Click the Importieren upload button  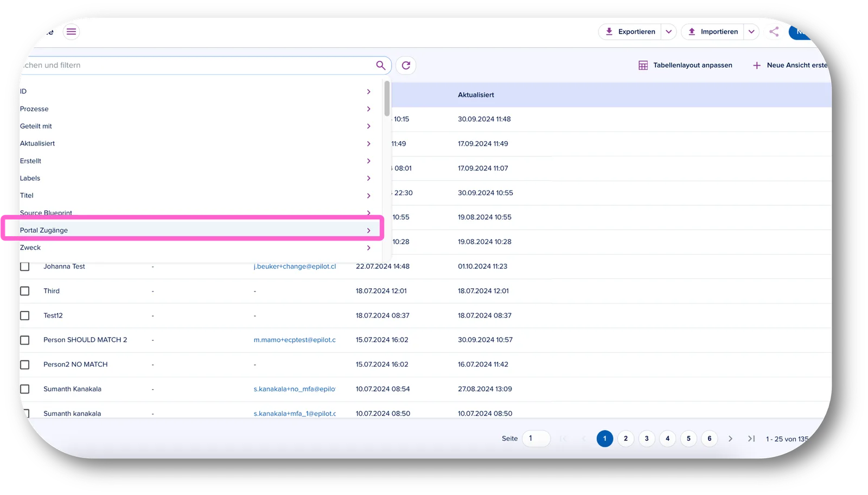pyautogui.click(x=713, y=31)
